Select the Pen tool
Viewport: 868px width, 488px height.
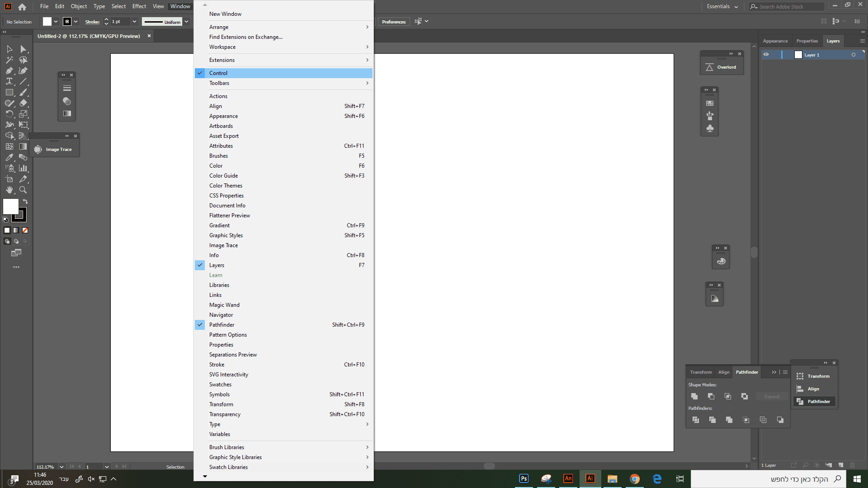click(9, 70)
